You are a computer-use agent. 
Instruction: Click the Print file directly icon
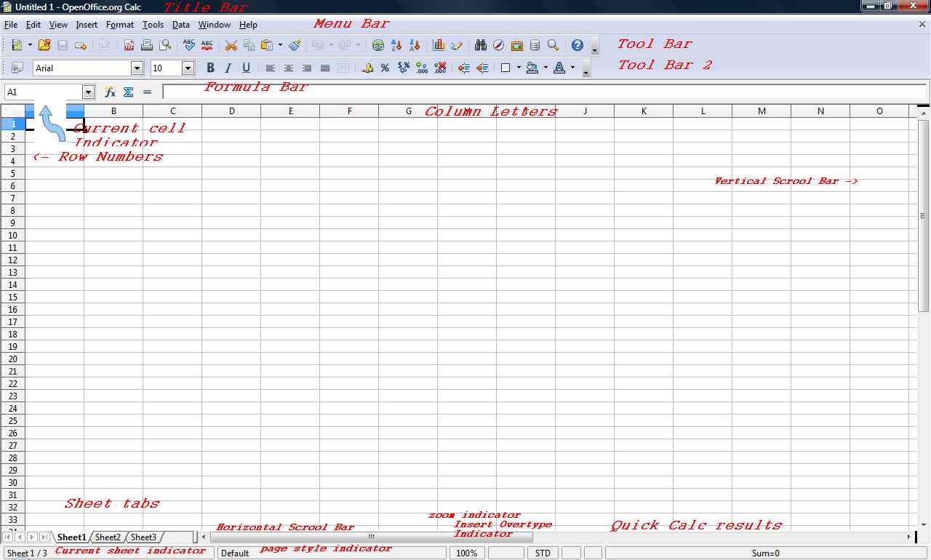[147, 45]
